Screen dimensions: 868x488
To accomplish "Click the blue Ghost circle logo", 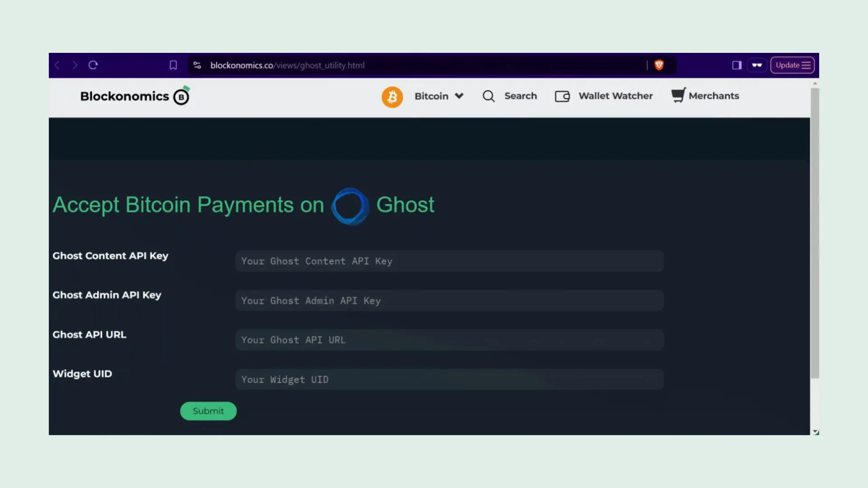I will [350, 206].
